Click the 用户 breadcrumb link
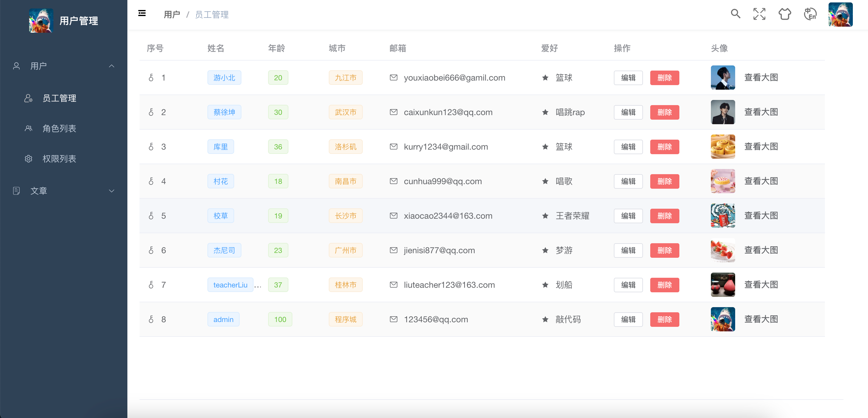The width and height of the screenshot is (868, 418). pos(172,14)
